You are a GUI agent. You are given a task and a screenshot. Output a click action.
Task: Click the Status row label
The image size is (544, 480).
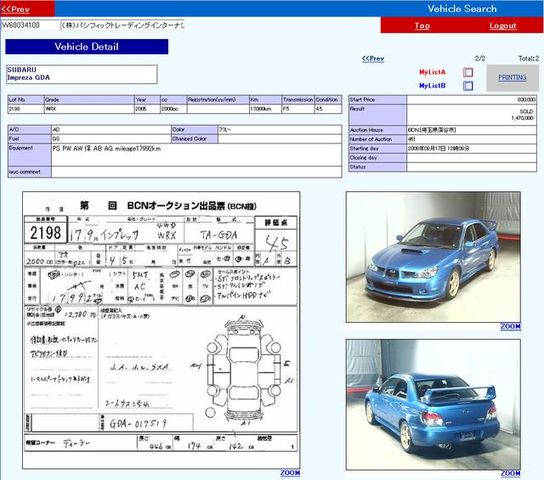[x=377, y=167]
